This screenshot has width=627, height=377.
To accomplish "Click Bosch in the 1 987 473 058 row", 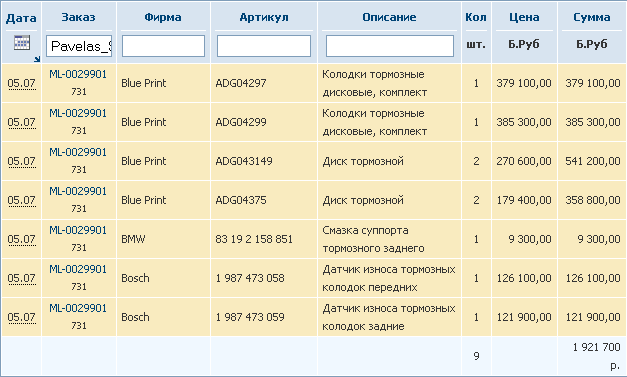I will pos(135,278).
